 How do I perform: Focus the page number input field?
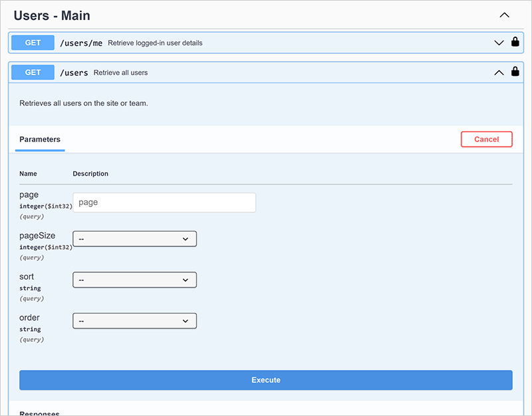coord(164,202)
